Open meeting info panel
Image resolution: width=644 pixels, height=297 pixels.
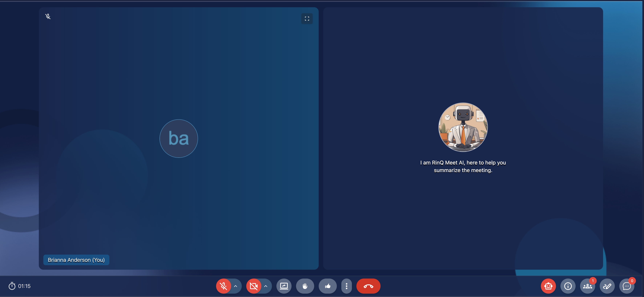(x=568, y=286)
